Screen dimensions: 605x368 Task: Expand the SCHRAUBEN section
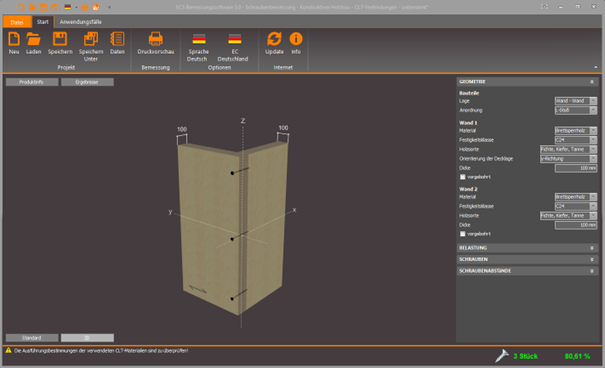(x=591, y=260)
